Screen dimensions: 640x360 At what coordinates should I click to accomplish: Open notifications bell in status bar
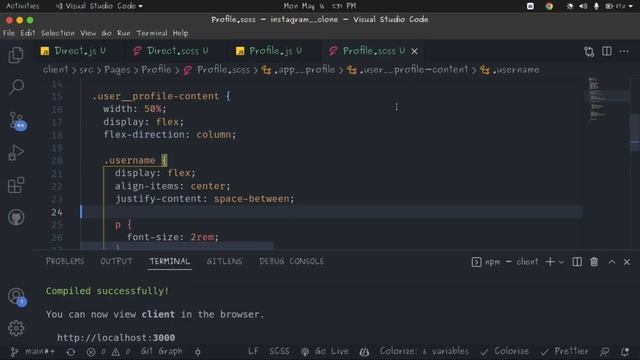[x=625, y=352]
